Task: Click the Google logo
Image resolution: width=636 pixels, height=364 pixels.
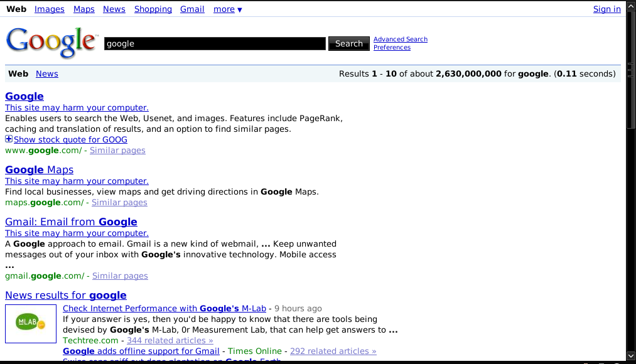Action: point(52,42)
